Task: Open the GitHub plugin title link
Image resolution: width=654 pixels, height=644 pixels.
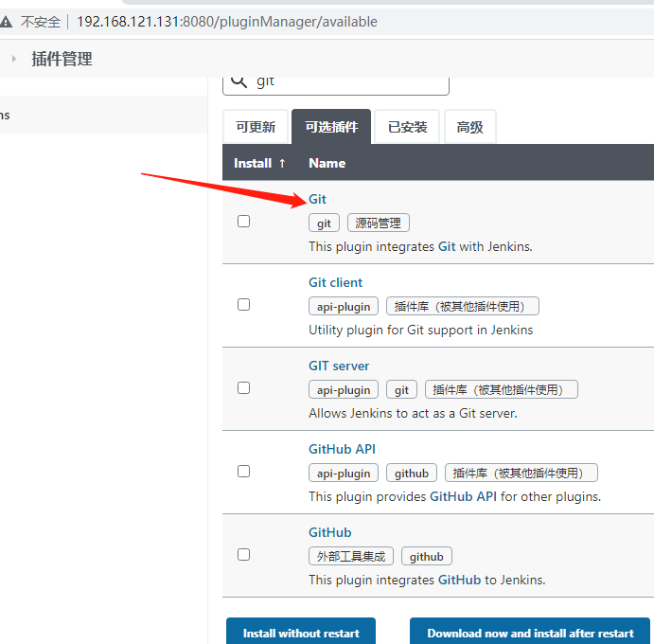Action: click(330, 532)
